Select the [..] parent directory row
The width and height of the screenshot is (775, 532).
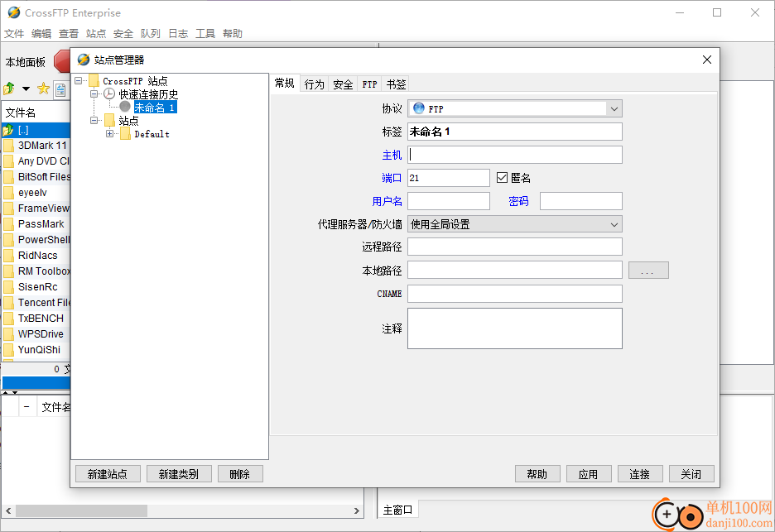[36, 130]
